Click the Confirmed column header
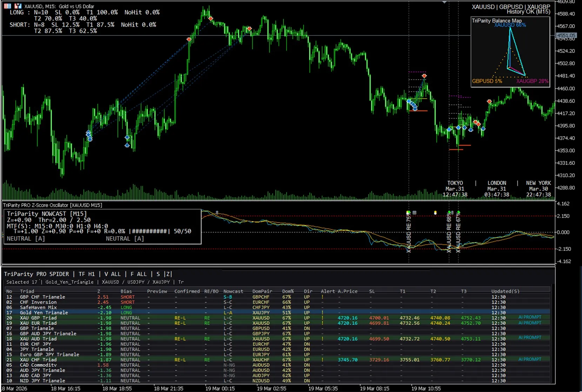 coord(187,291)
